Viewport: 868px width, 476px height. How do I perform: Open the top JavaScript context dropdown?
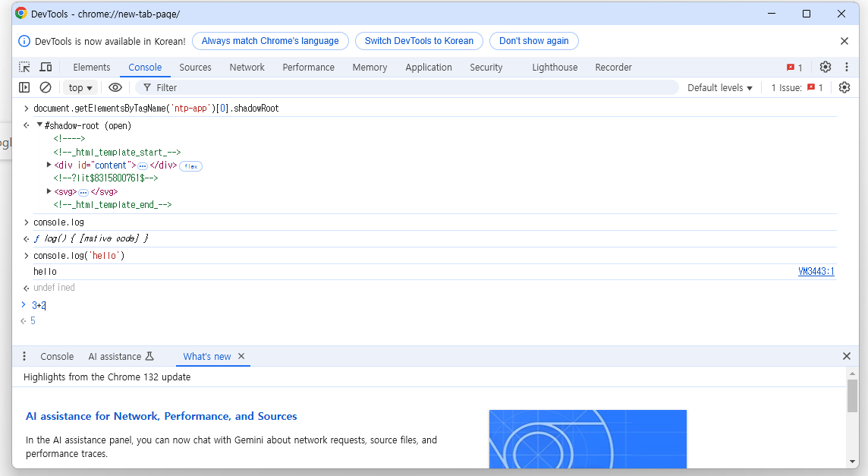pyautogui.click(x=80, y=87)
